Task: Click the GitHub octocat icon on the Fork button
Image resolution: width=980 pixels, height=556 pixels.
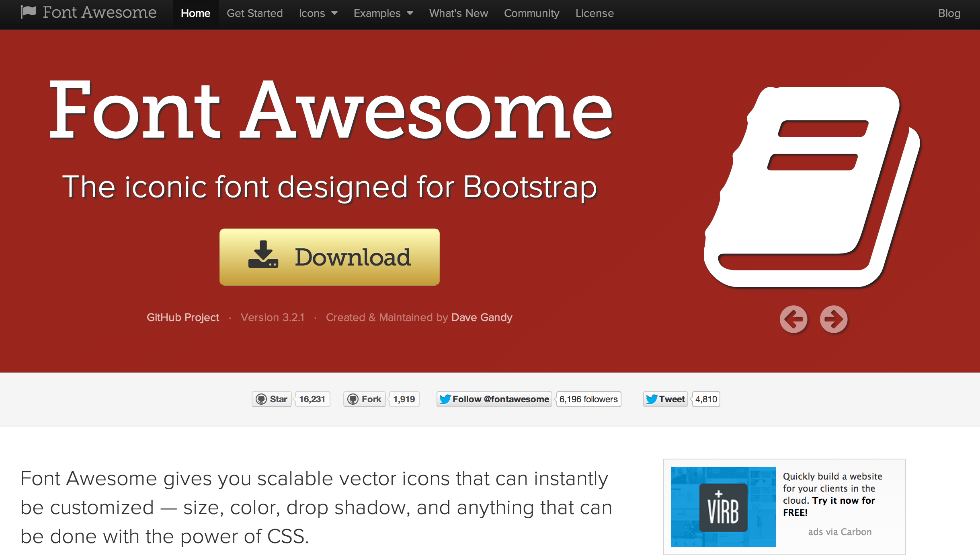Action: pyautogui.click(x=354, y=399)
